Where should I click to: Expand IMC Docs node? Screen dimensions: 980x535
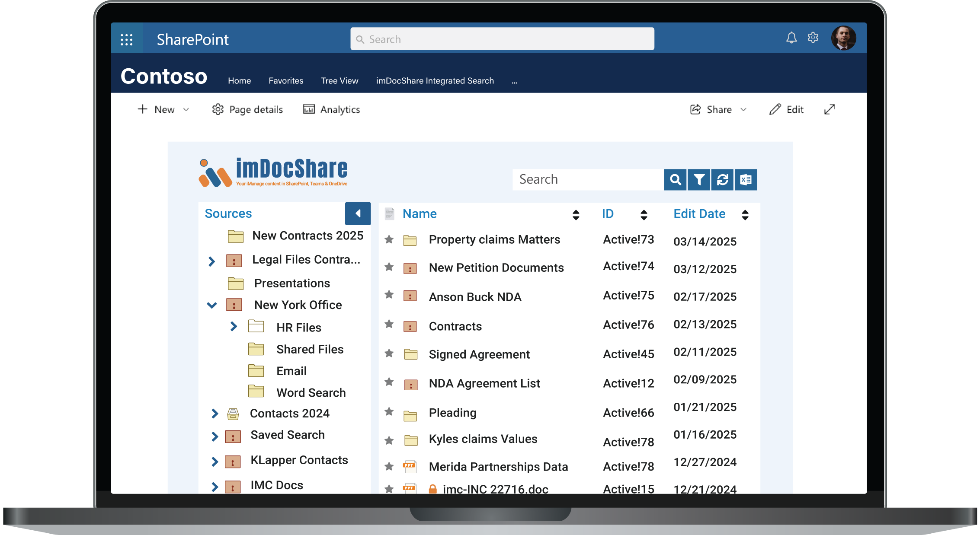[x=215, y=487]
